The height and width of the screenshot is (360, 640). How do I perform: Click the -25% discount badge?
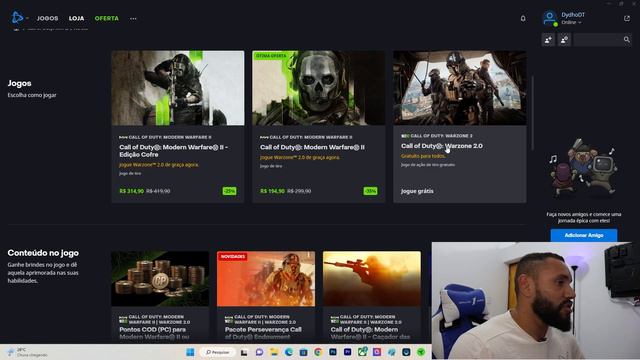tap(229, 191)
